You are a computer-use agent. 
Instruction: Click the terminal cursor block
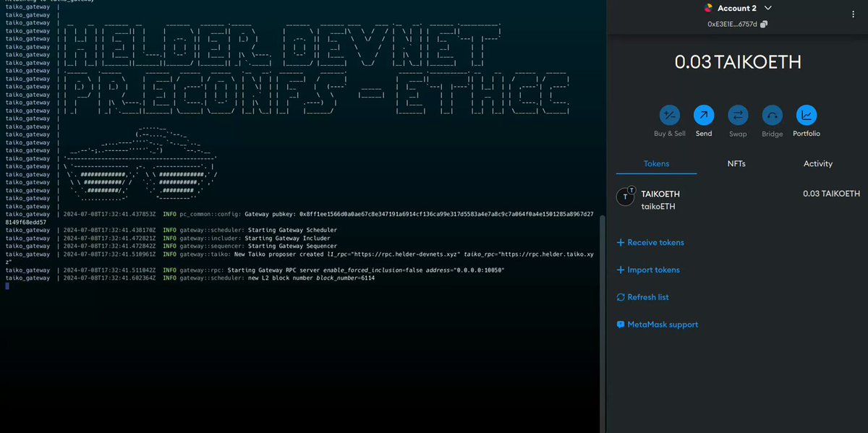pos(7,286)
